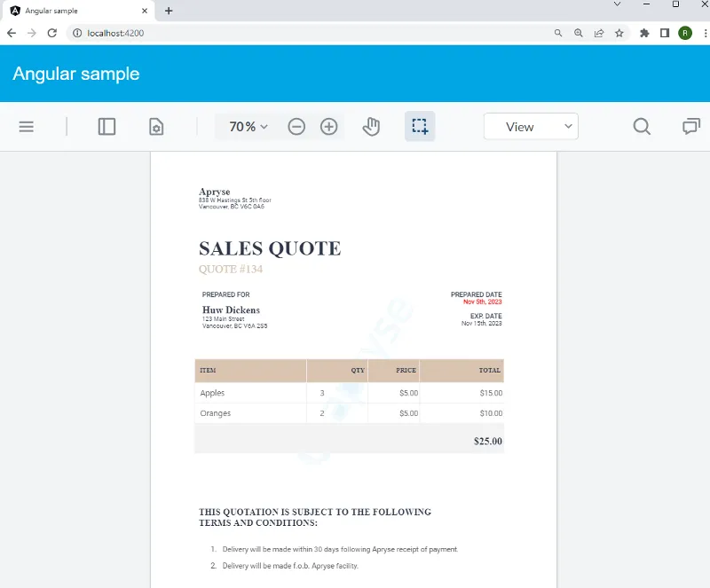The width and height of the screenshot is (710, 588).
Task: Click the PREPARED DATE label
Action: (476, 294)
